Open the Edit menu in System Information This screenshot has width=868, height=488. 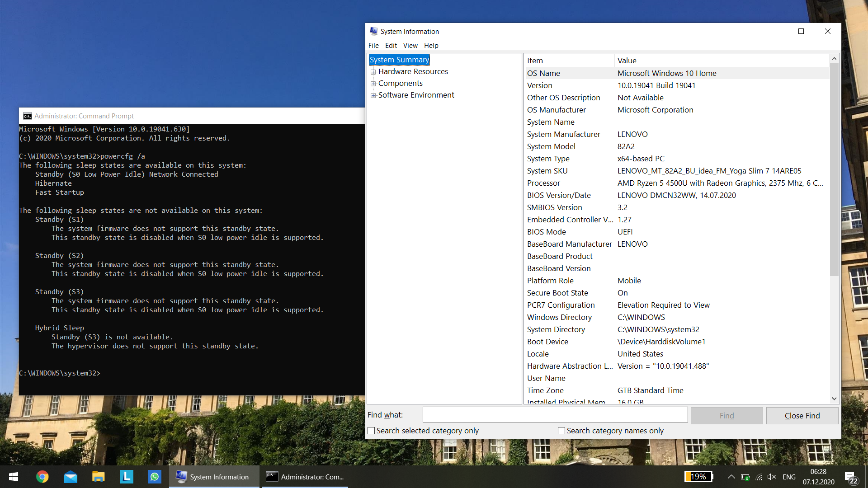(391, 46)
